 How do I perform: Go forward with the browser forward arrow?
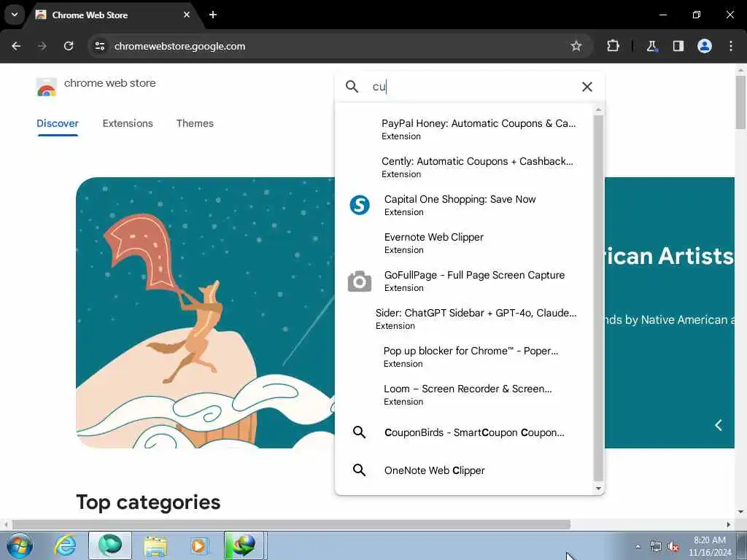(42, 46)
